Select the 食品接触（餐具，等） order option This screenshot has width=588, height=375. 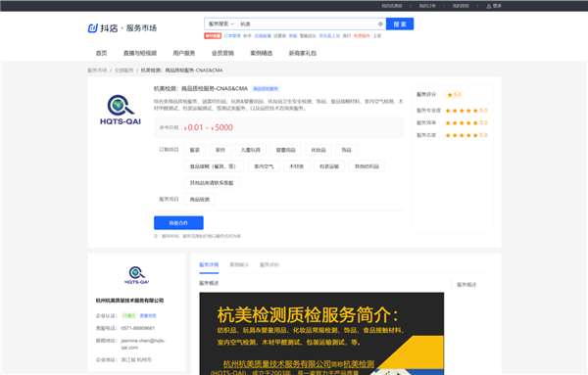click(214, 166)
